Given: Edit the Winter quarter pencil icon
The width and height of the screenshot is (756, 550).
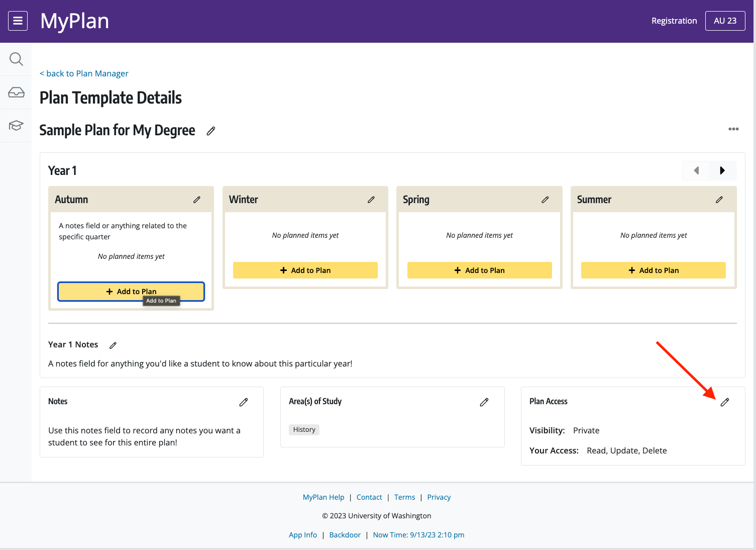Looking at the screenshot, I should pos(371,200).
